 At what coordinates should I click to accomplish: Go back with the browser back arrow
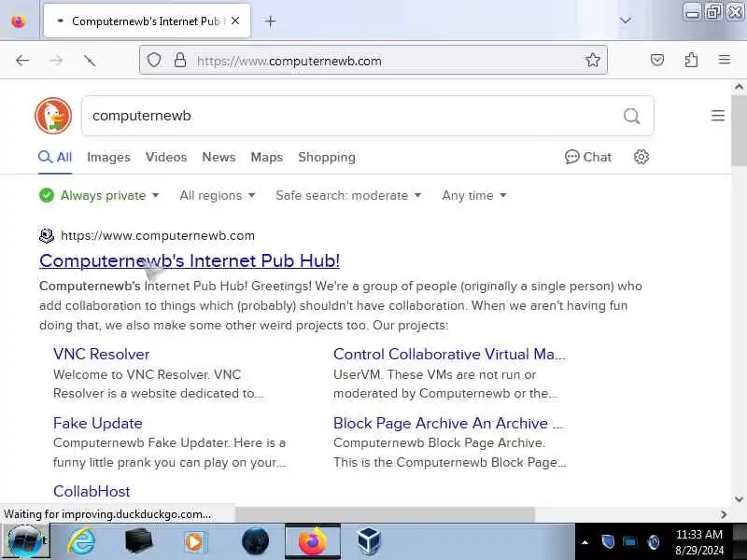coord(22,61)
